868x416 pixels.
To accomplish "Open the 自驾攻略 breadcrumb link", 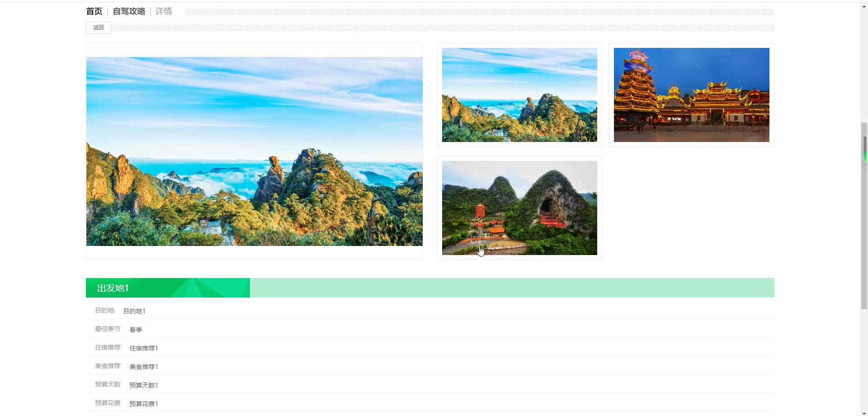I will tap(129, 11).
